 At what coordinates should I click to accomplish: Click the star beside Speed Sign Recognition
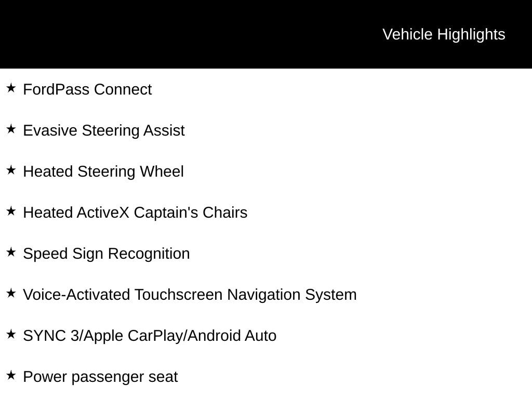pyautogui.click(x=11, y=252)
